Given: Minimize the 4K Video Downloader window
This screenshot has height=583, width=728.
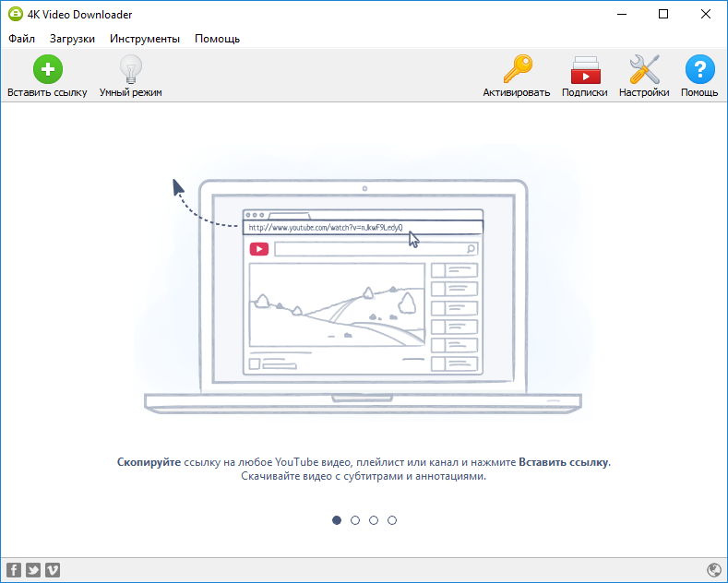Looking at the screenshot, I should (622, 15).
